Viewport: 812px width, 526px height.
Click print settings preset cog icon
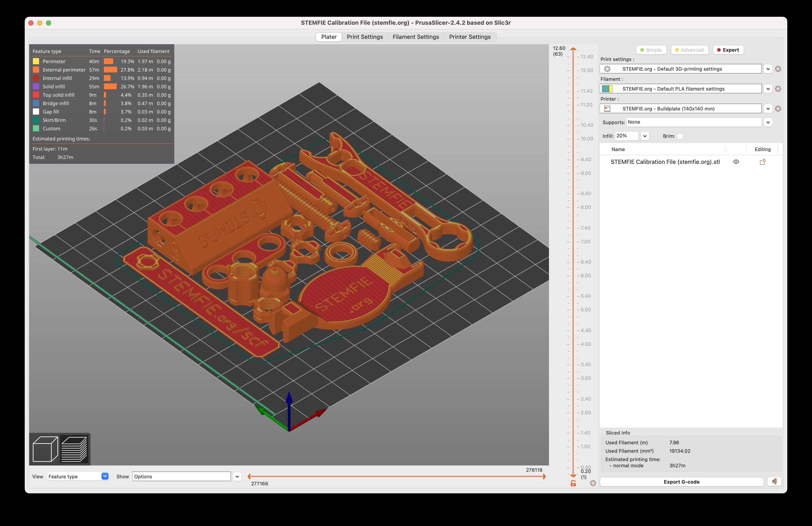[607, 69]
